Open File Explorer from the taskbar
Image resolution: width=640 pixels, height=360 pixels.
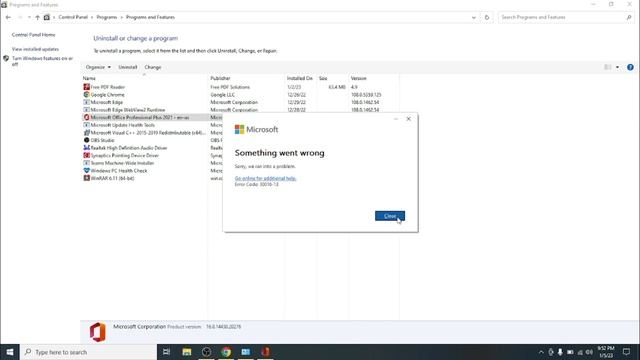tap(187, 352)
